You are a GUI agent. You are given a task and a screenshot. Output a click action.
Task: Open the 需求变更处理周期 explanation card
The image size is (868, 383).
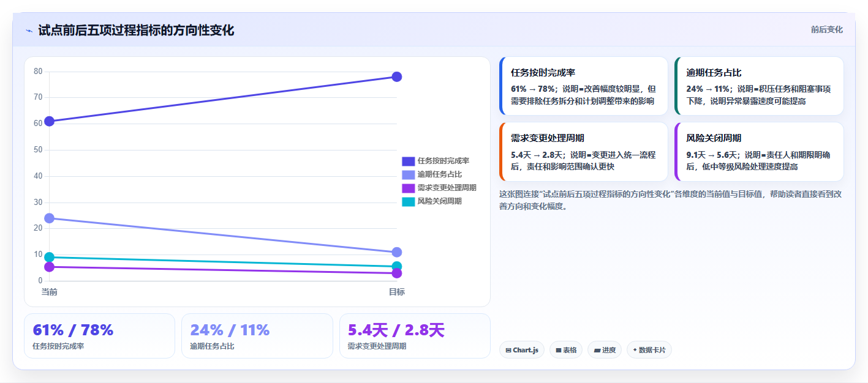[584, 152]
